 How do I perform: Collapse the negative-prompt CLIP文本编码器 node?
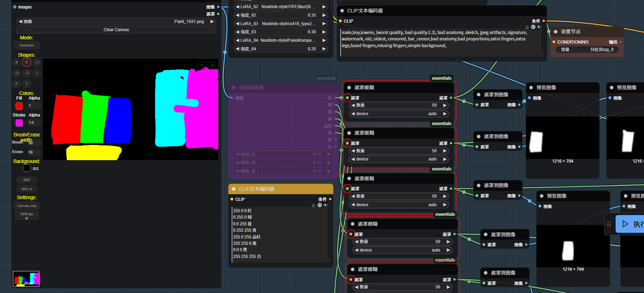tap(342, 11)
